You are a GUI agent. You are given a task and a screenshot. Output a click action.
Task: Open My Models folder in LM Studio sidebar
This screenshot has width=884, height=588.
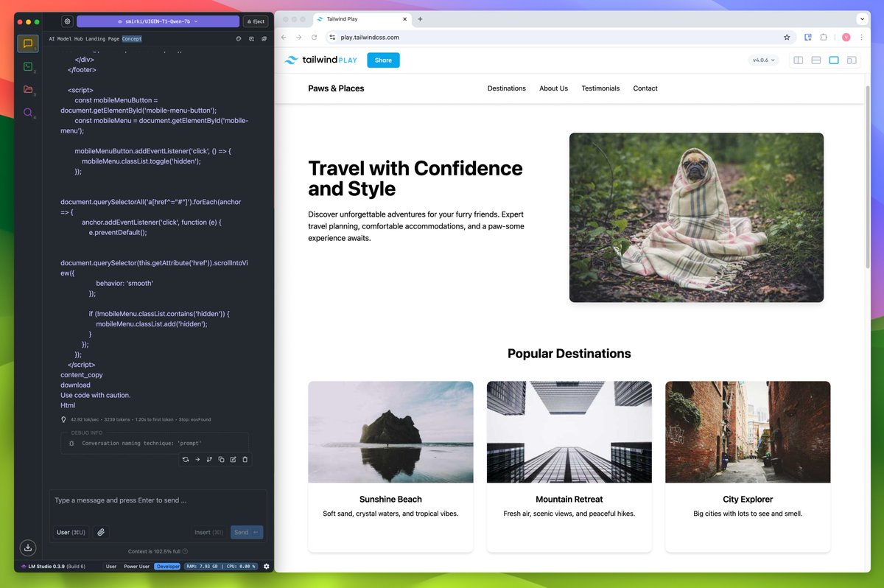[x=28, y=89]
